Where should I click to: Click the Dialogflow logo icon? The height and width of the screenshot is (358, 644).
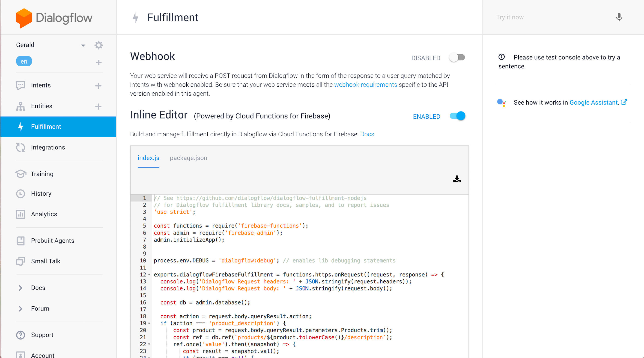click(24, 18)
